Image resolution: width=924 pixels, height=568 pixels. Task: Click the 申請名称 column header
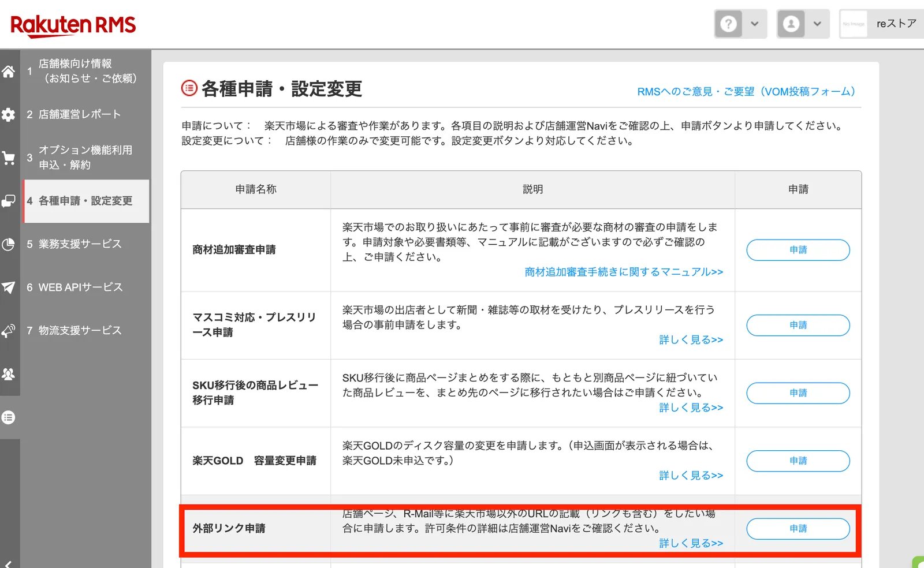(x=256, y=189)
